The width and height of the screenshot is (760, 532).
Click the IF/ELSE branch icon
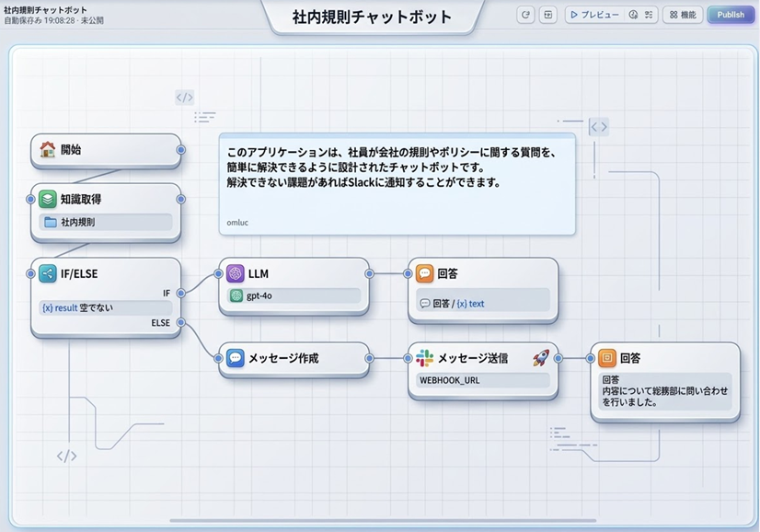[48, 273]
